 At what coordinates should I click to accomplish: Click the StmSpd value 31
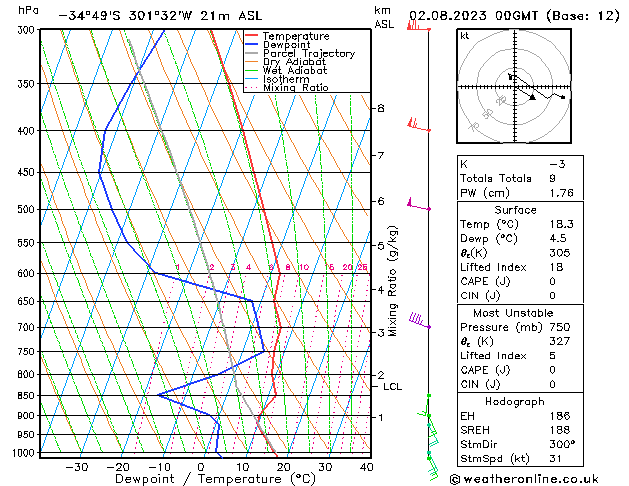click(556, 458)
